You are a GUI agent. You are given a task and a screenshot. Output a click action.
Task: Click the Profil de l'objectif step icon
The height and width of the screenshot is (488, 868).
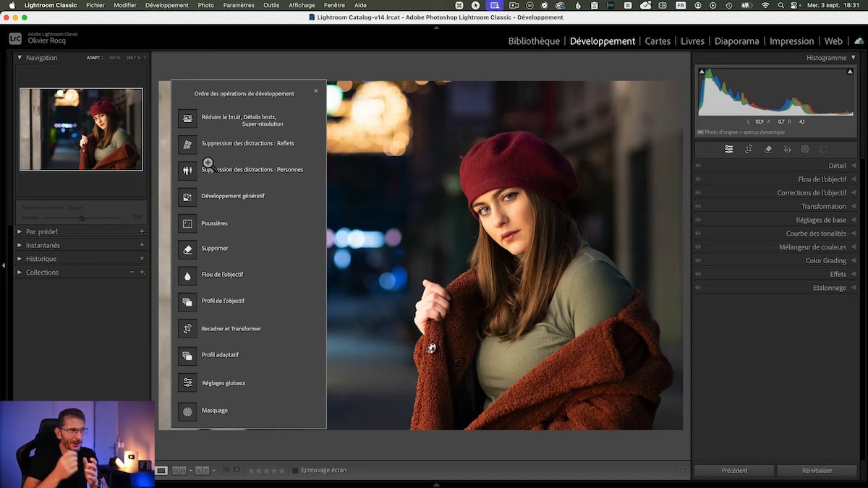[x=187, y=301]
